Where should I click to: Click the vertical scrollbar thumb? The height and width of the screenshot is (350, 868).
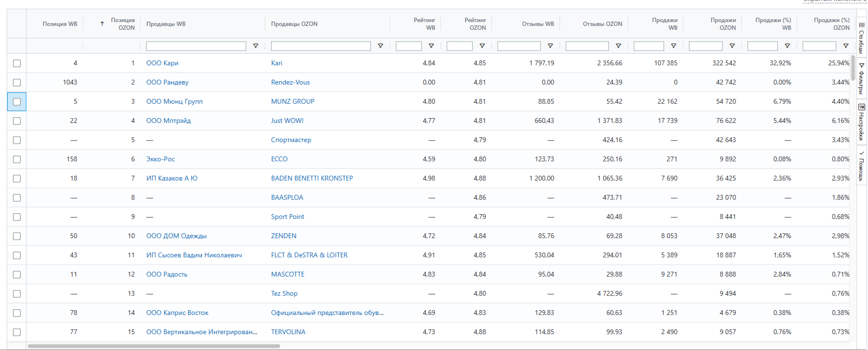(853, 68)
